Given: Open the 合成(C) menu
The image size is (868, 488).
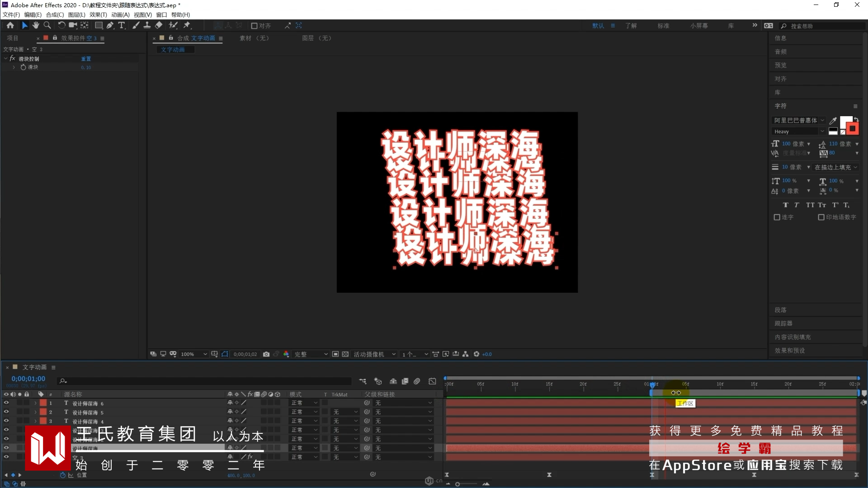Looking at the screenshot, I should pos(55,14).
